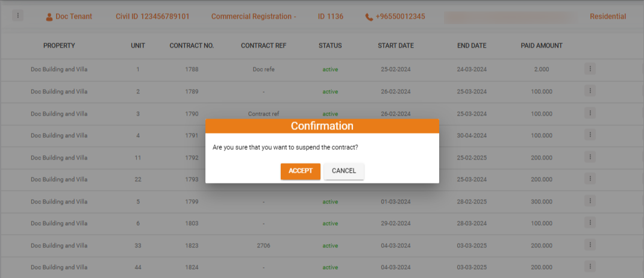Click ACCEPT to confirm contract suspension
This screenshot has height=278, width=644.
click(300, 171)
